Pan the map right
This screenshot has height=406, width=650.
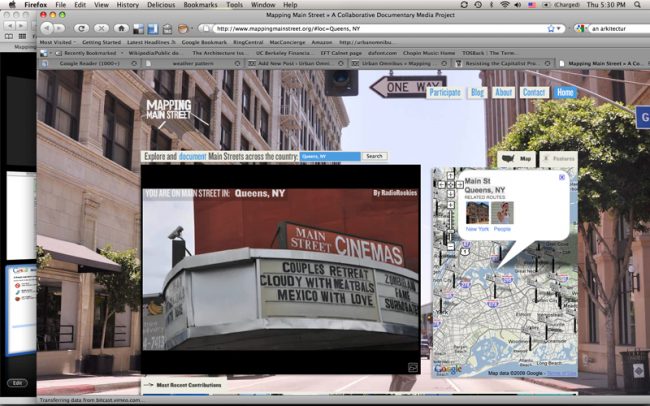click(460, 185)
